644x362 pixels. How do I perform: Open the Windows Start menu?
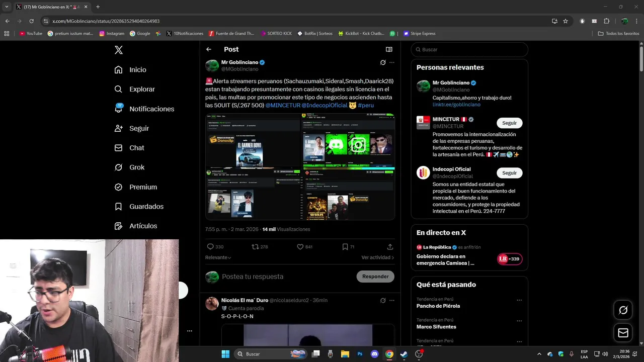point(225,354)
